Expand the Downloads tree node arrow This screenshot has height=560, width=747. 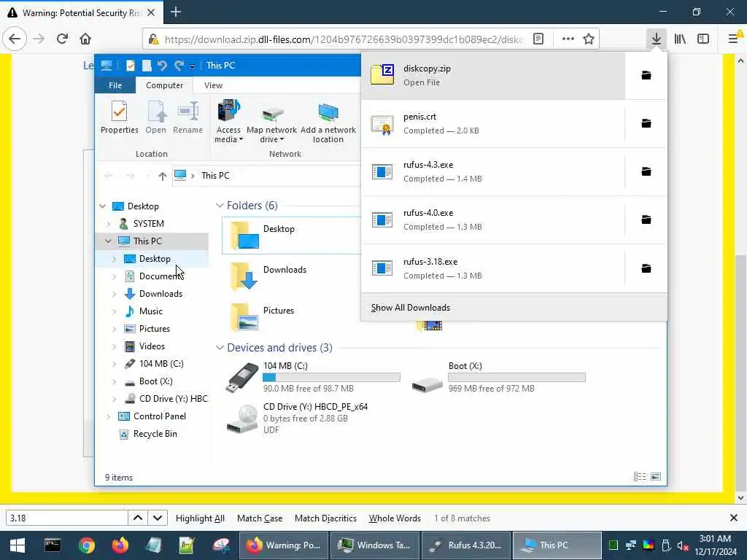pos(115,294)
